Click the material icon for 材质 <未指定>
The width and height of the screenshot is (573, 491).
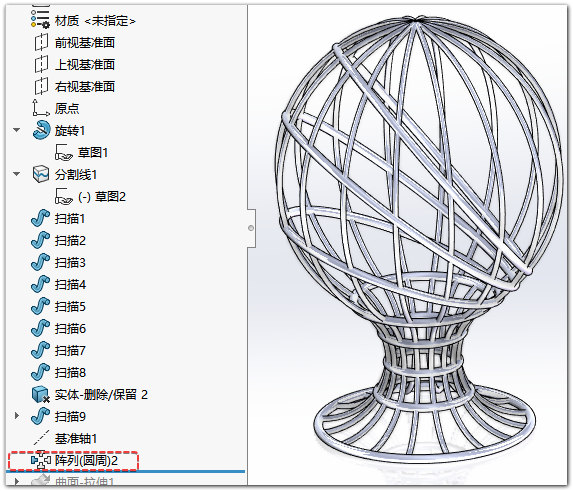tap(41, 19)
